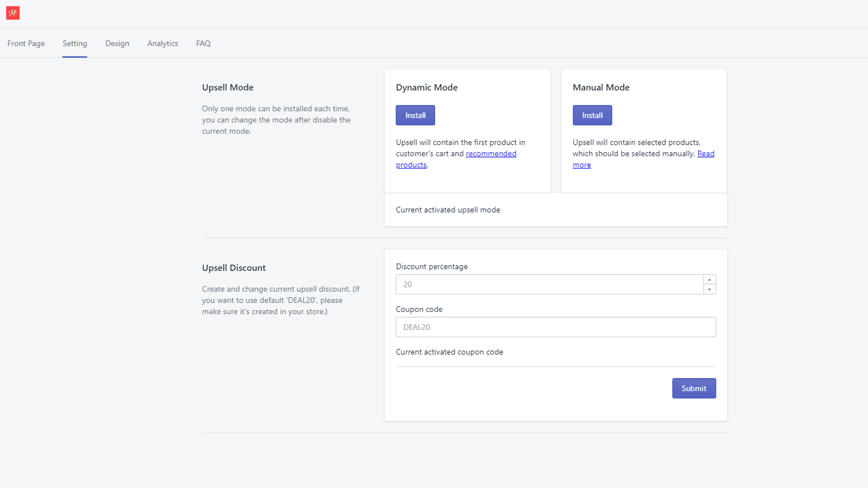View the Analytics tab
This screenshot has height=488, width=868.
tap(162, 43)
